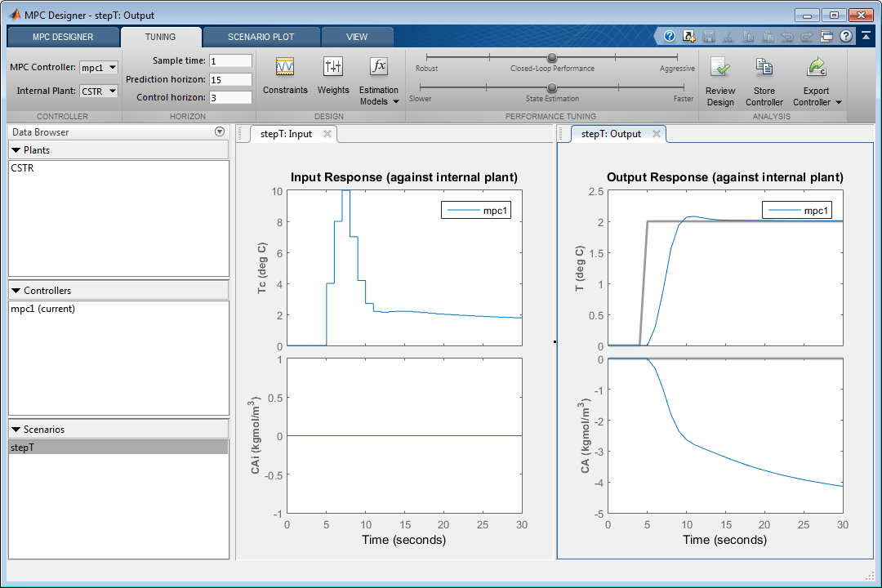Viewport: 882px width, 588px height.
Task: Collapse the Controllers section
Action: (16, 291)
